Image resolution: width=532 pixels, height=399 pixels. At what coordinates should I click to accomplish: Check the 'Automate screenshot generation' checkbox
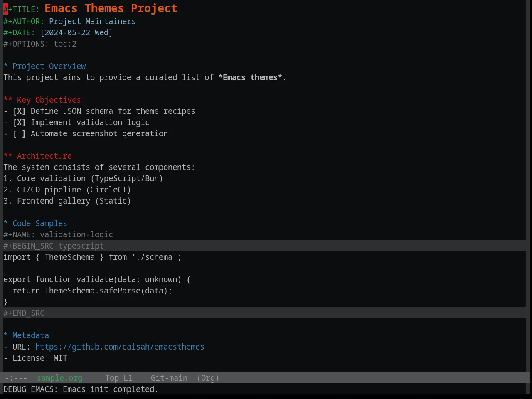[x=19, y=134]
